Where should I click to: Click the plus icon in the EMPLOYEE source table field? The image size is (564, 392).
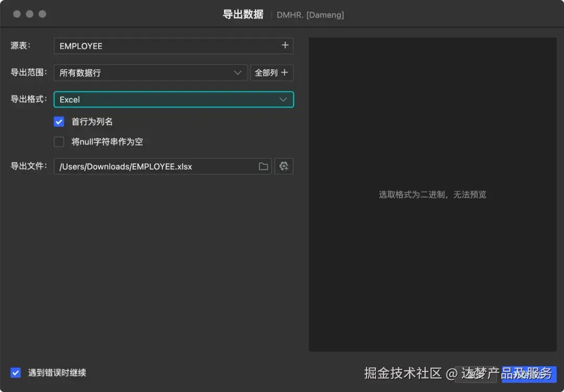(x=285, y=45)
